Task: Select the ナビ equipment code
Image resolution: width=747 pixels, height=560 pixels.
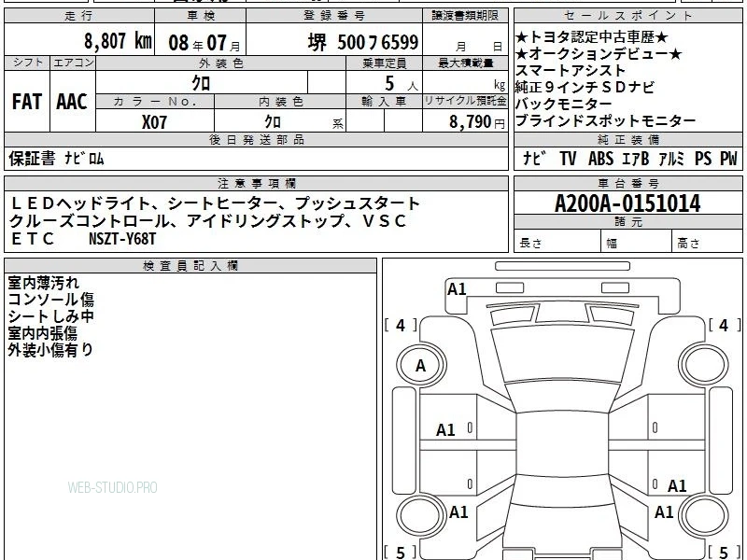Action: point(534,158)
